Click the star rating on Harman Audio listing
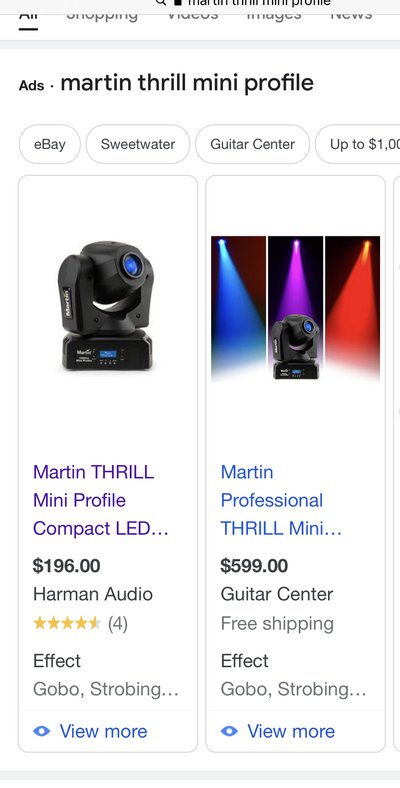The image size is (400, 788). point(67,624)
